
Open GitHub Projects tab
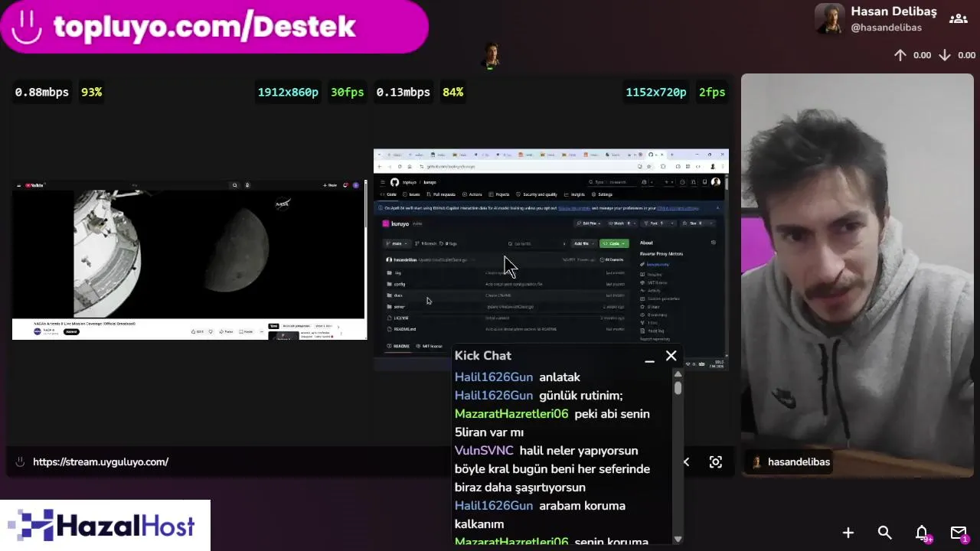coord(499,194)
